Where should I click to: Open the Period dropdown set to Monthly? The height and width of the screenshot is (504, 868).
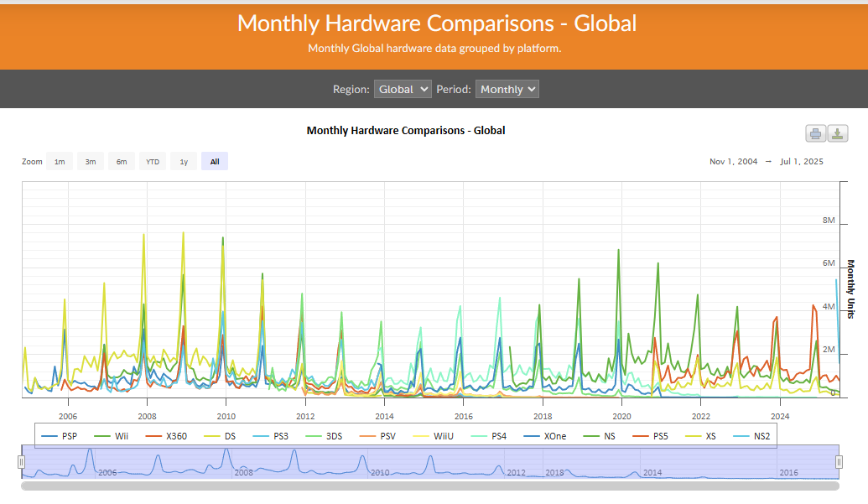(x=507, y=89)
